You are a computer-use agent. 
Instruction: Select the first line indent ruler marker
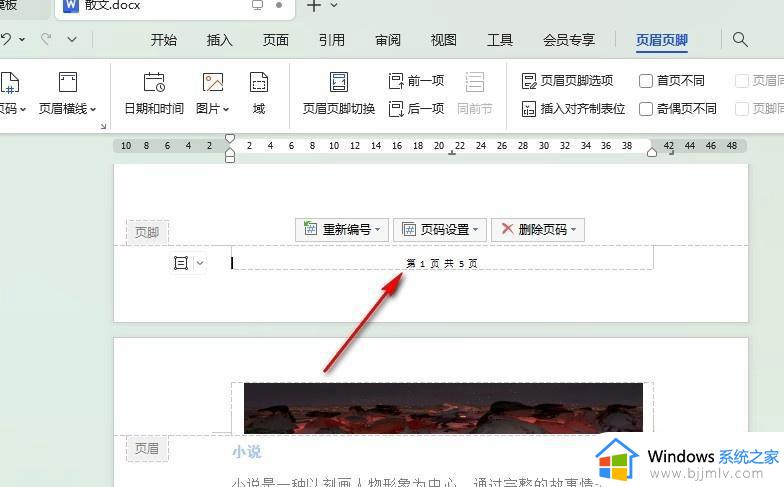click(230, 138)
